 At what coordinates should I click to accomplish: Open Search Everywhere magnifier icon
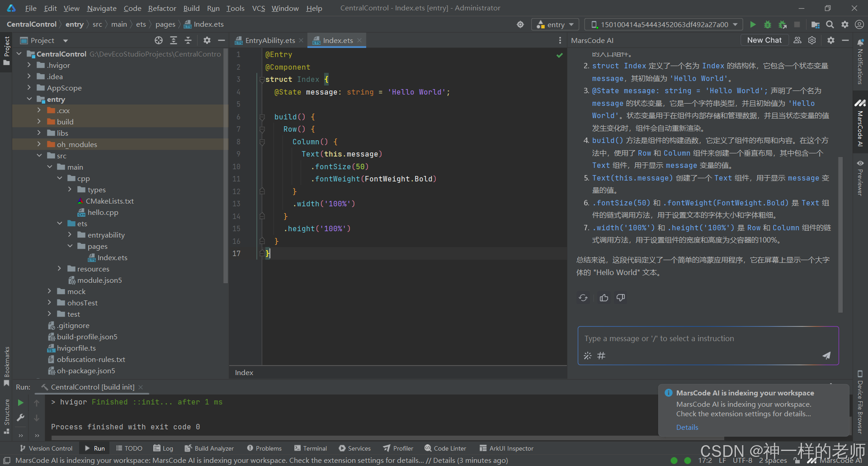tap(830, 24)
